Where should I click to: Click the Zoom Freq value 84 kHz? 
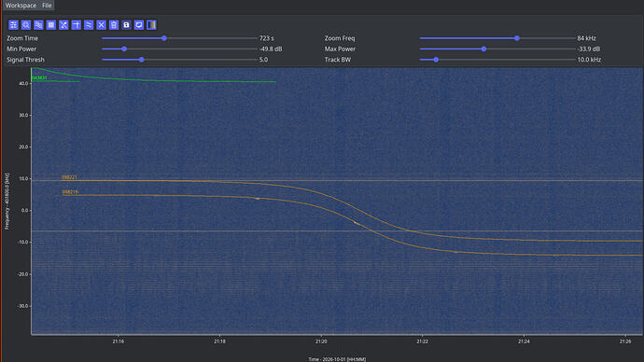(x=586, y=38)
